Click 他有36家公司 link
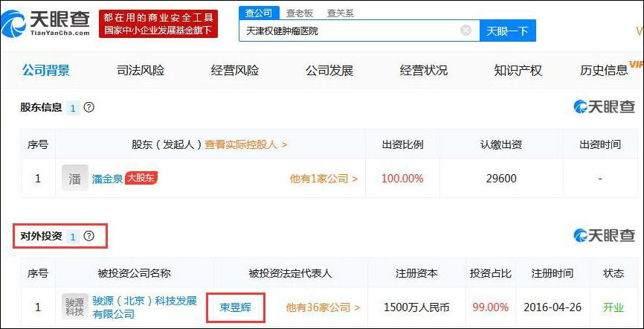Viewport: 644px width, 329px height. point(323,307)
